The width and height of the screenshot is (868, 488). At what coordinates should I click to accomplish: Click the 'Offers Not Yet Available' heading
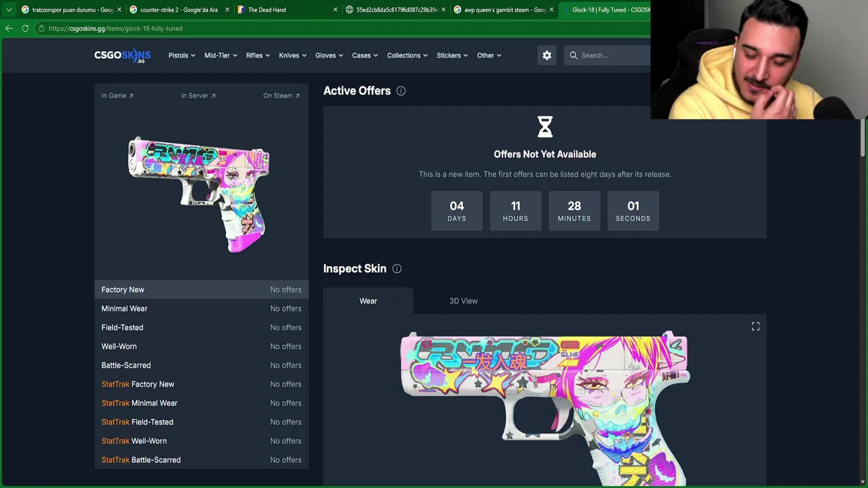pyautogui.click(x=545, y=155)
